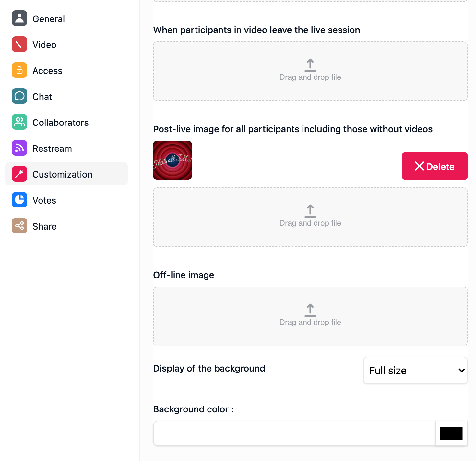The width and height of the screenshot is (476, 461).
Task: Open the Share network icon
Action: 19,226
